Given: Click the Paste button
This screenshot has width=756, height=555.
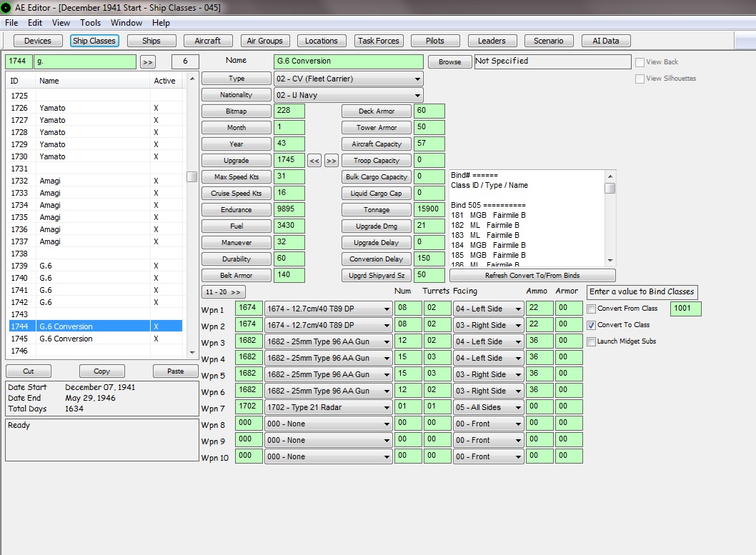Looking at the screenshot, I should (176, 371).
